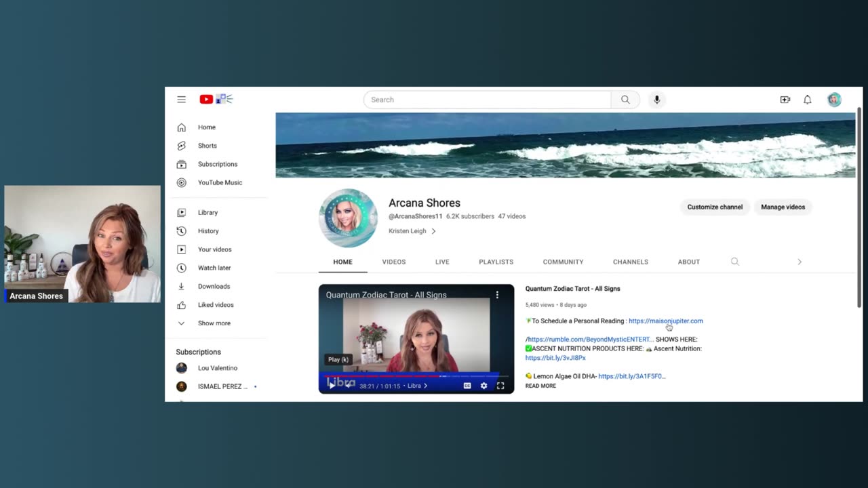The width and height of the screenshot is (868, 488).
Task: Open Libra chapter list chevron
Action: point(425,386)
